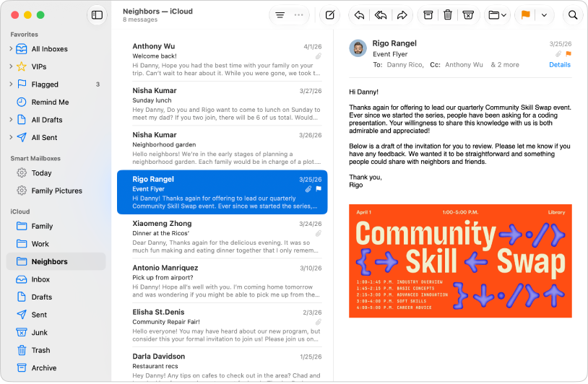Open the search magnifier
The image size is (588, 384).
(x=573, y=15)
